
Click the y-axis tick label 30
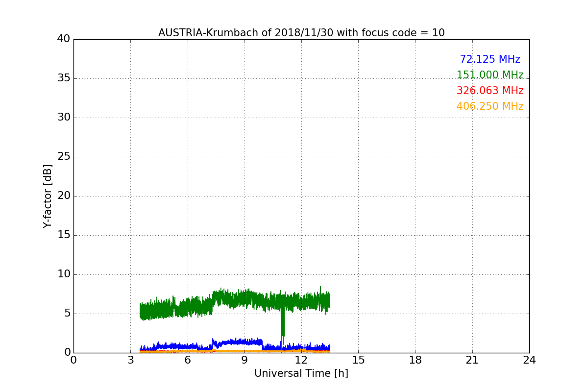point(64,118)
